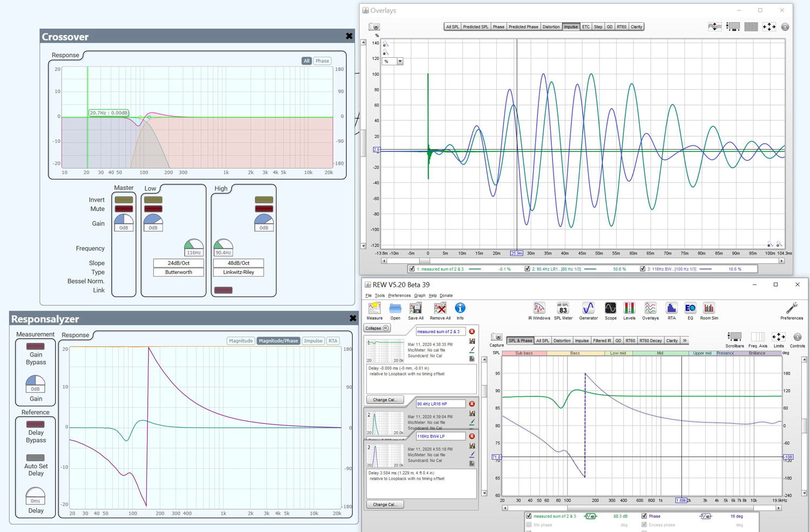Click Change Cal... for measurement 1
Image resolution: width=810 pixels, height=532 pixels.
click(384, 400)
